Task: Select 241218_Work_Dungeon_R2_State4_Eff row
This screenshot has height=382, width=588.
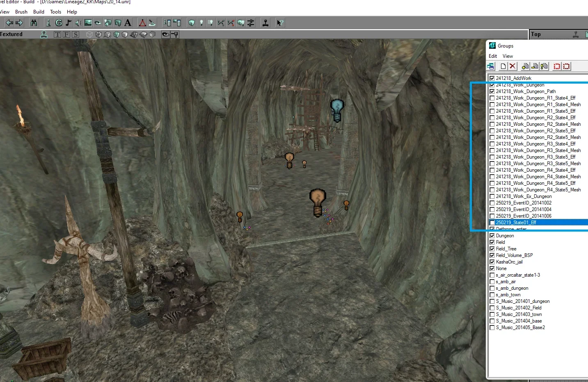Action: 538,118
